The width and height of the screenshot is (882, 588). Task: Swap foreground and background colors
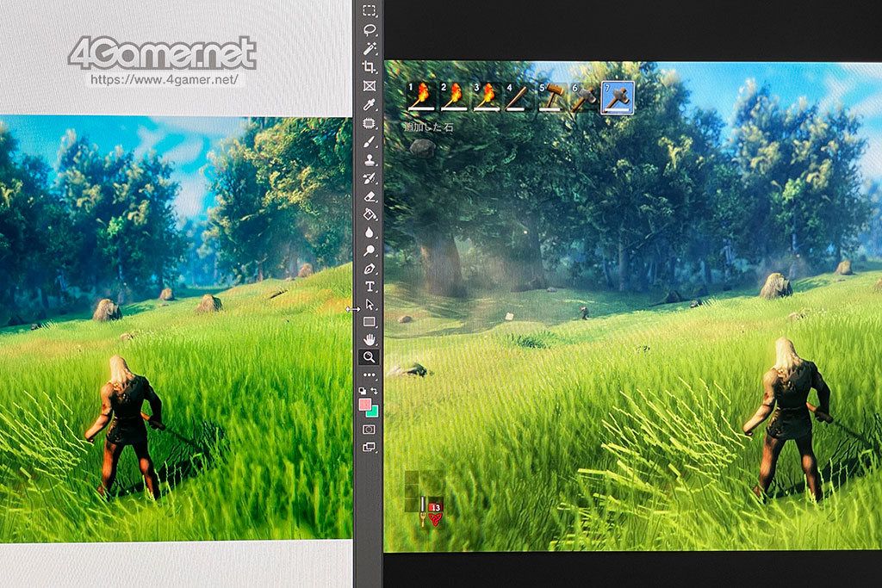(375, 391)
